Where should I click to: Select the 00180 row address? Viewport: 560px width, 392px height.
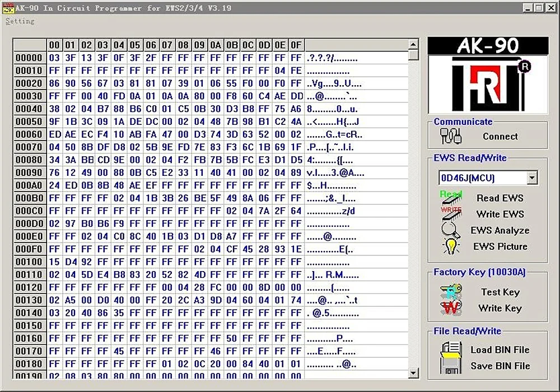(29, 364)
